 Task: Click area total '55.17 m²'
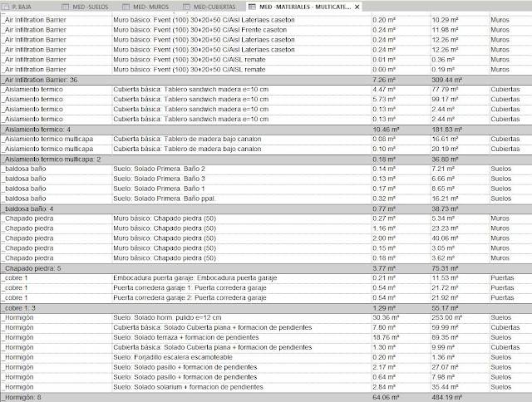coord(445,308)
